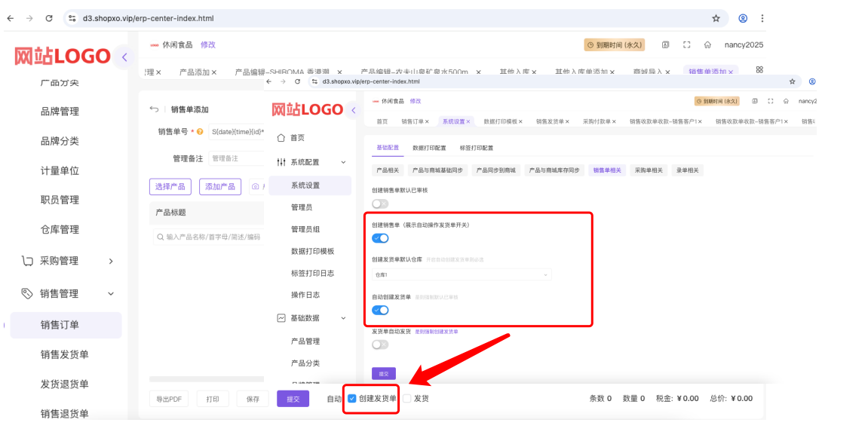Image resolution: width=868 pixels, height=438 pixels.
Task: Click the home icon left of nancy2025
Action: tap(707, 44)
